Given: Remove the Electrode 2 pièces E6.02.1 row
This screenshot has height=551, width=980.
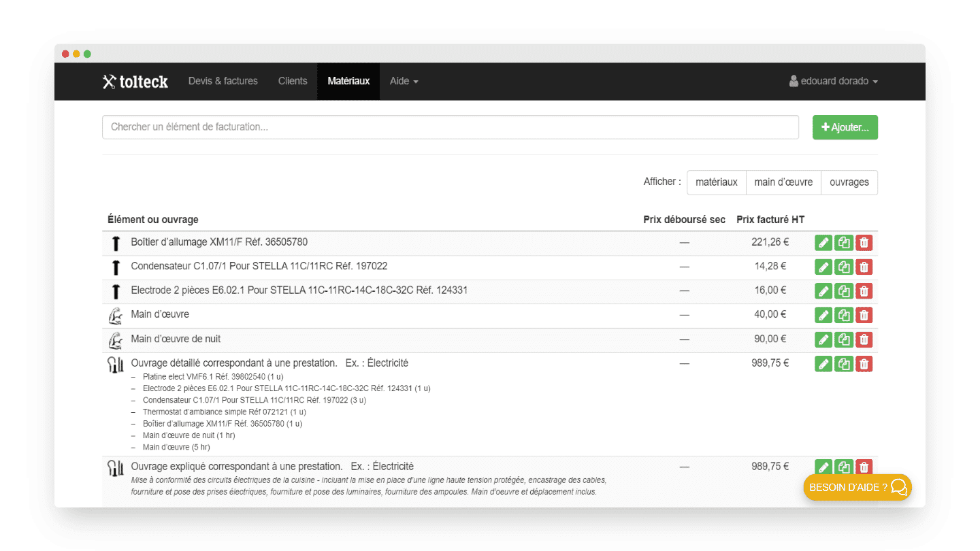Looking at the screenshot, I should [x=864, y=291].
